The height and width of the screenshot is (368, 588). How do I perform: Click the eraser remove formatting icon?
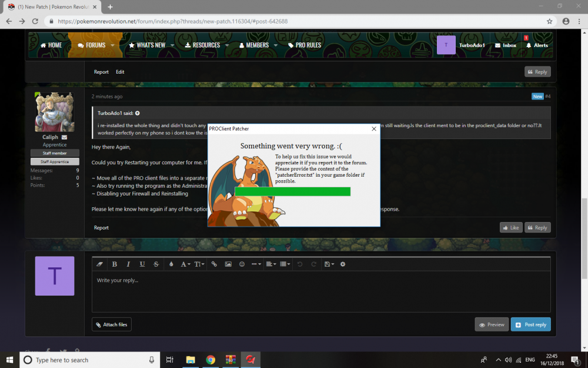(x=100, y=264)
